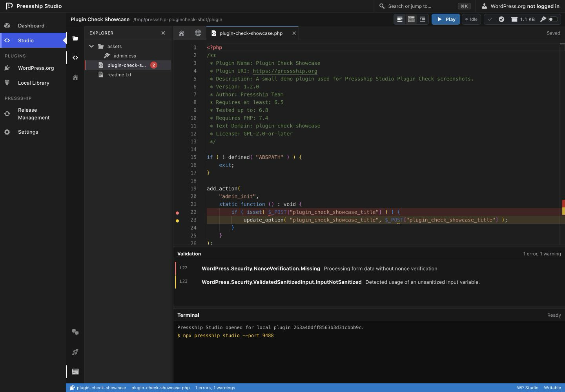Viewport: 565px width, 392px height.
Task: Select the code brackets icon in activity bar
Action: pos(75,58)
